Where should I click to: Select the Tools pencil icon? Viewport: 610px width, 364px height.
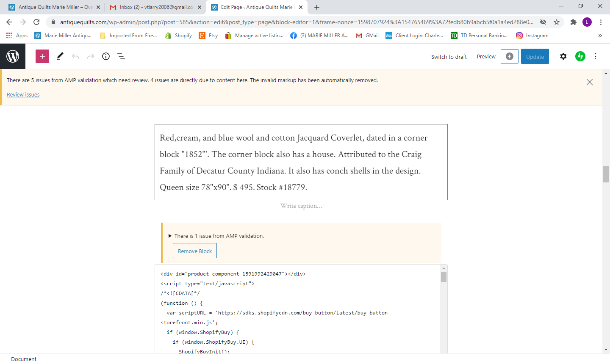(60, 56)
